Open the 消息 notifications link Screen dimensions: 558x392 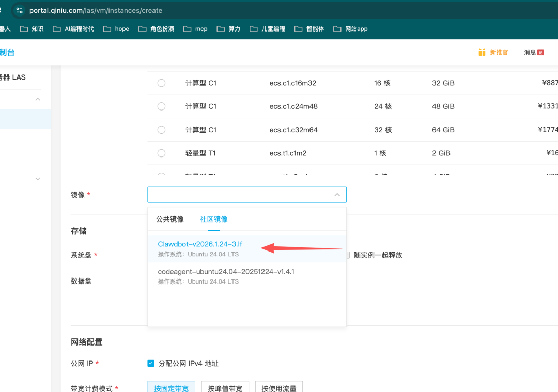530,52
